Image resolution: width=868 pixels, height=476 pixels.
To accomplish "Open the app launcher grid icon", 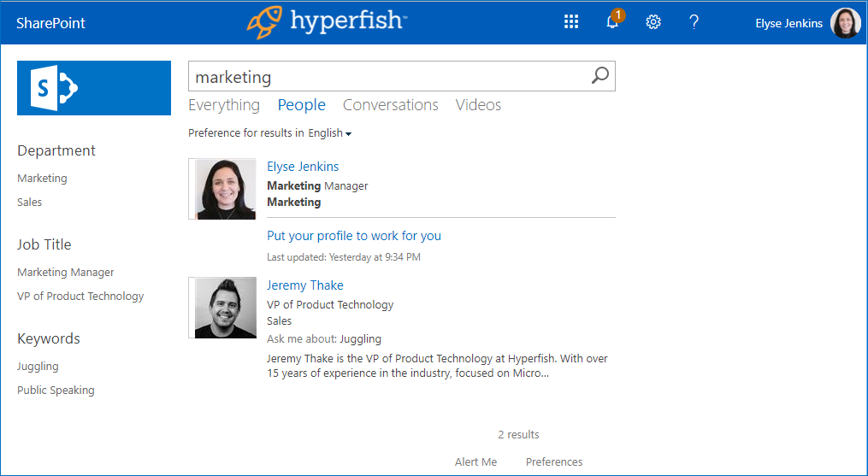I will coord(570,22).
